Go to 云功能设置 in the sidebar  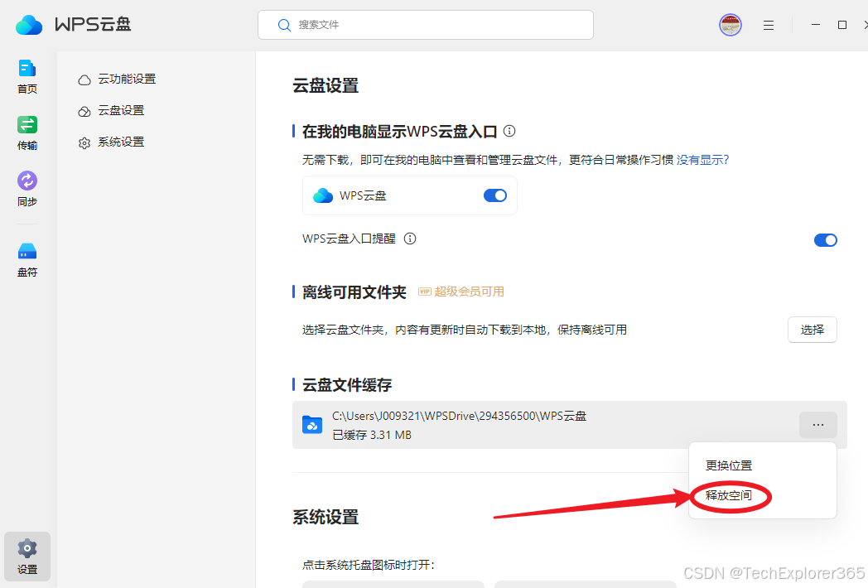coord(117,80)
